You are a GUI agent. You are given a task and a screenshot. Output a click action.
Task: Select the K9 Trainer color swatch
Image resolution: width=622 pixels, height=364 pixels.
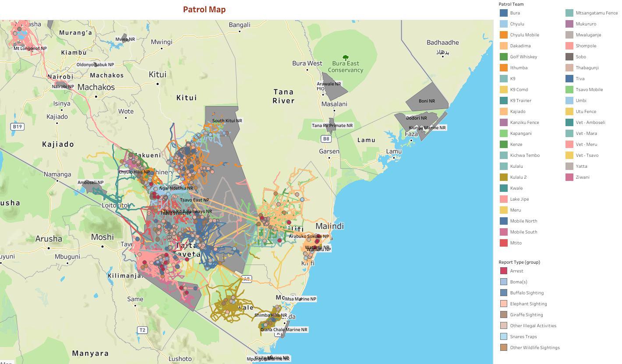click(x=504, y=101)
